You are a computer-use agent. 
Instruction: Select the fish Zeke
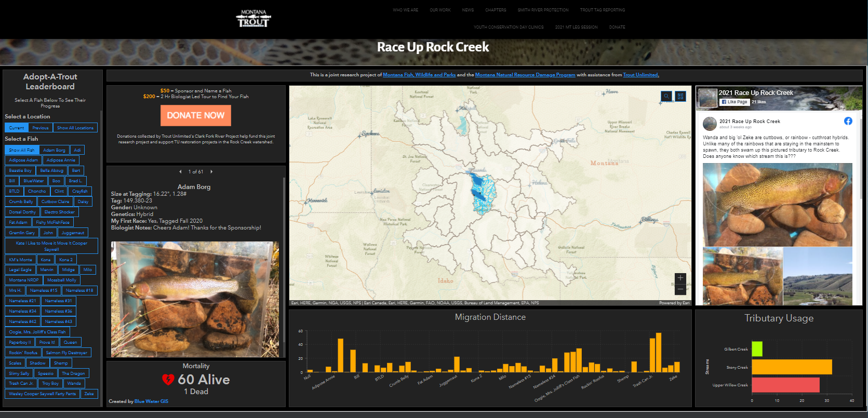(89, 394)
